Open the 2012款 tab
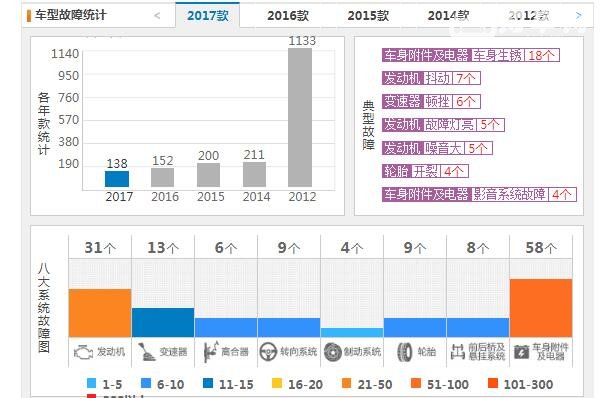Image resolution: width=600 pixels, height=398 pixels. 529,16
